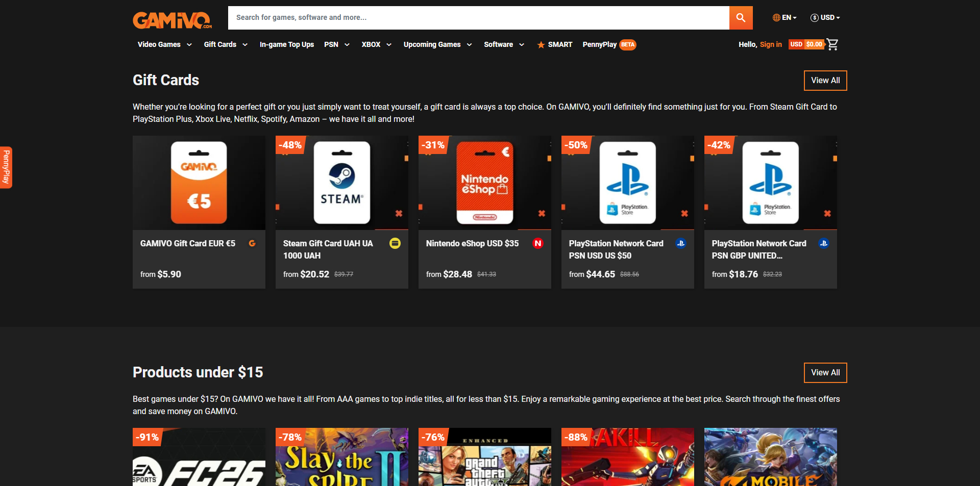Click platform icon on Steam Gift Card UAH

click(395, 243)
